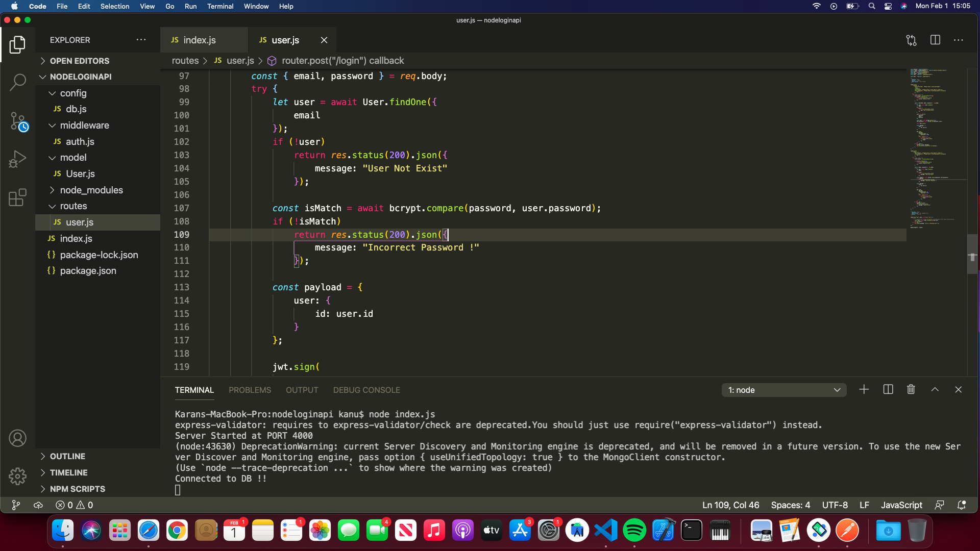Click Open Changes icon in editor toolbar
This screenshot has height=551, width=980.
click(911, 40)
